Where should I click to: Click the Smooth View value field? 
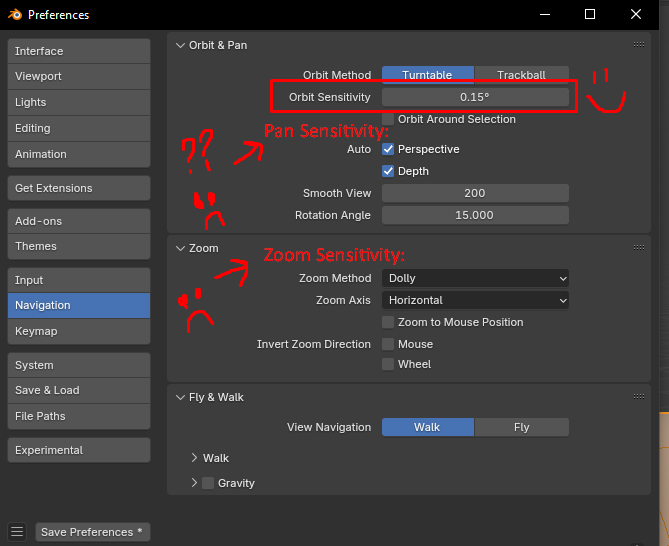[x=475, y=193]
